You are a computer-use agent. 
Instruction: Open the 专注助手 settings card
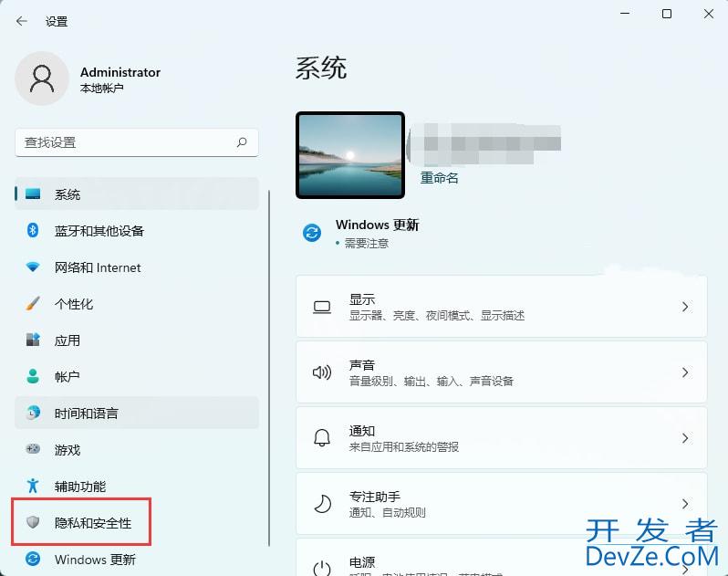[502, 504]
